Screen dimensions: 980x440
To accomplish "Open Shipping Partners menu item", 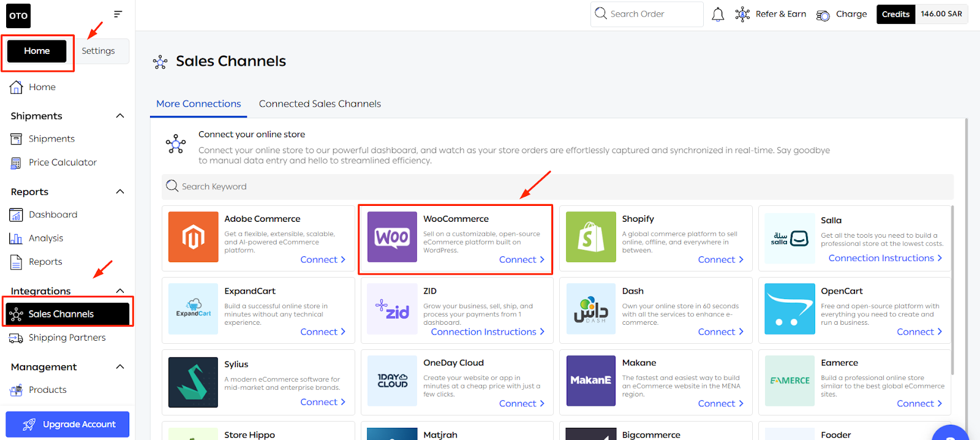I will pos(67,338).
